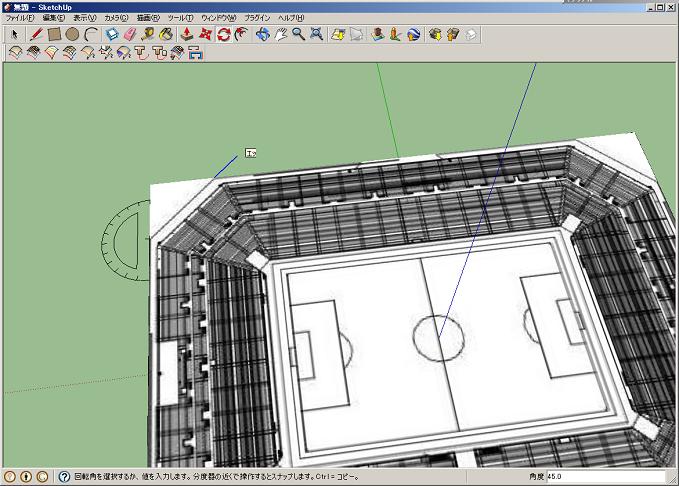Activate the Circle drawing tool
The image size is (679, 486).
coord(72,34)
